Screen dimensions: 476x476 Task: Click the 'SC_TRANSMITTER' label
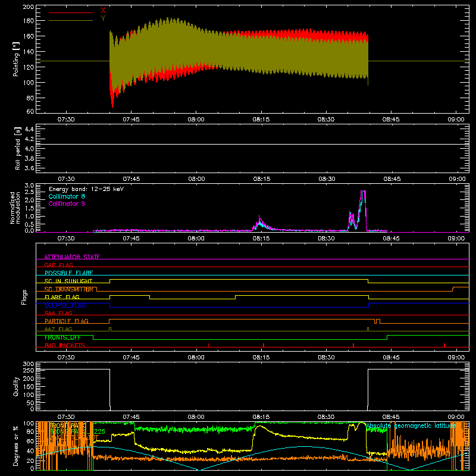[69, 289]
